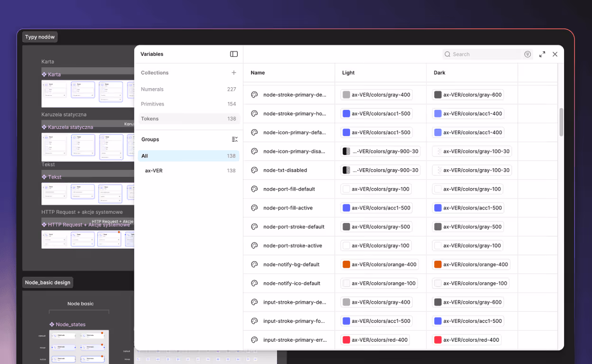Click the Node basic heading on canvas

[81, 304]
